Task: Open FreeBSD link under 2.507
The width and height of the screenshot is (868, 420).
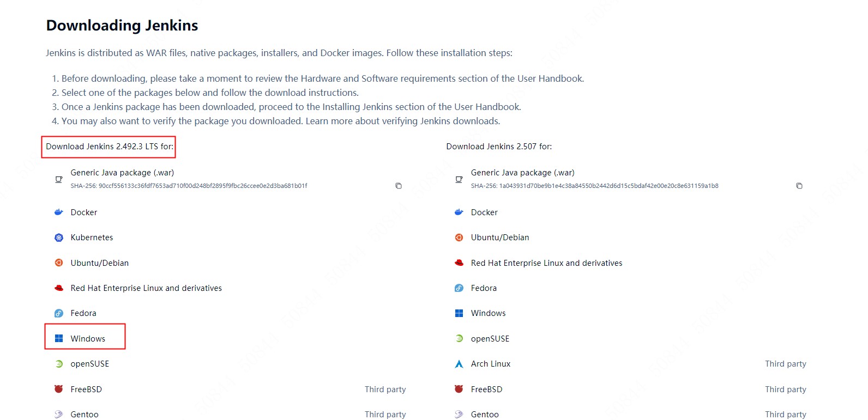Action: [487, 389]
